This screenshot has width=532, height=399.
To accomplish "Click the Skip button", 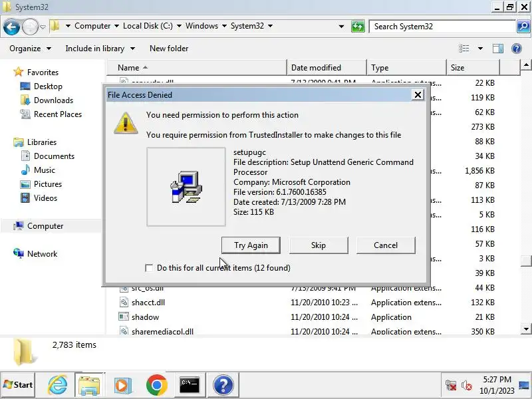I will tap(319, 245).
